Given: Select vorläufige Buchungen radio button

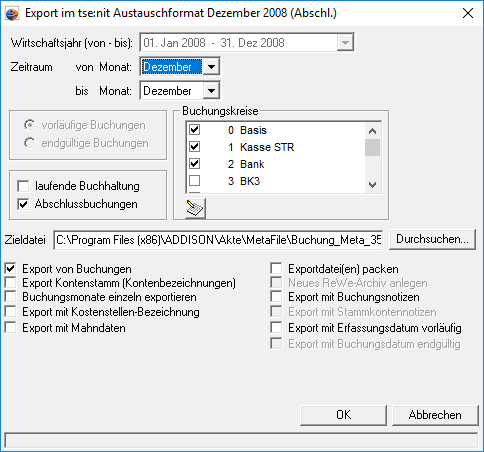Looking at the screenshot, I should [x=29, y=125].
